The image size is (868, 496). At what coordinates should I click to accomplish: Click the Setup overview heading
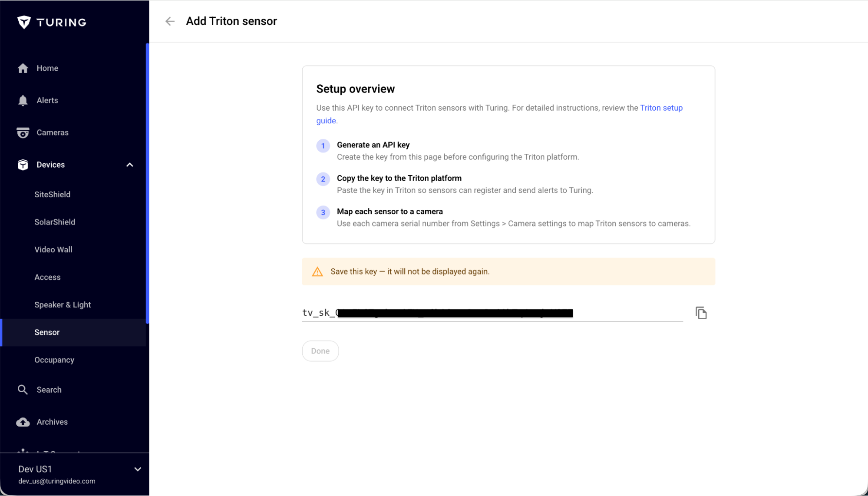click(x=355, y=89)
